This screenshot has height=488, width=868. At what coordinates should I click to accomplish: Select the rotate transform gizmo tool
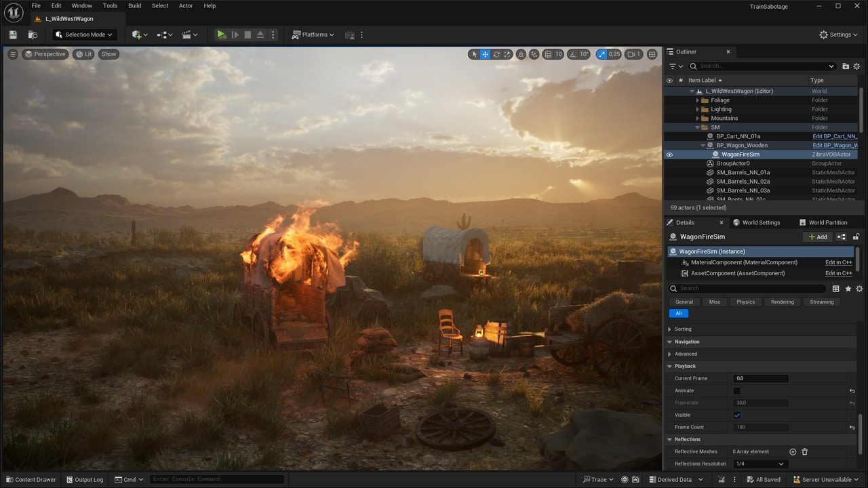pos(496,54)
